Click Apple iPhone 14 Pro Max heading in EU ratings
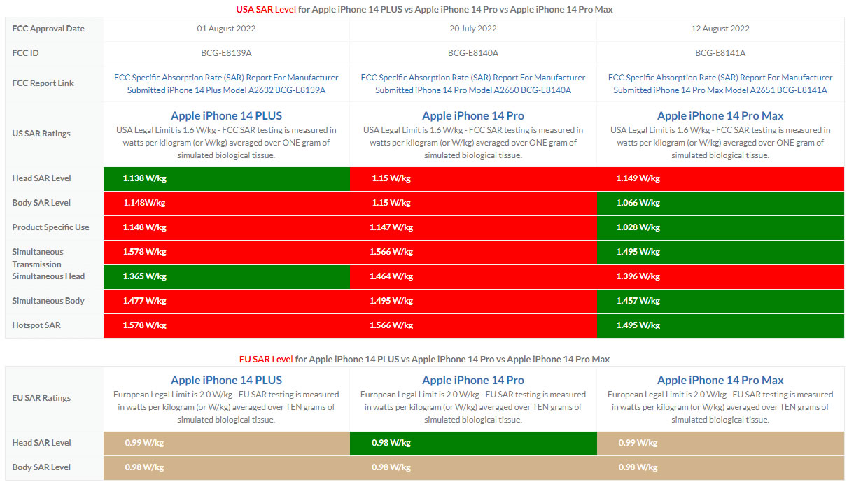This screenshot has width=868, height=489. tap(720, 380)
